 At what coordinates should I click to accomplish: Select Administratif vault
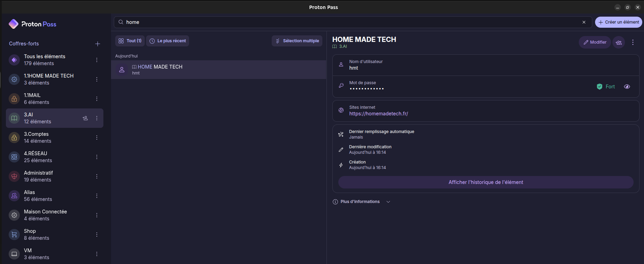54,176
